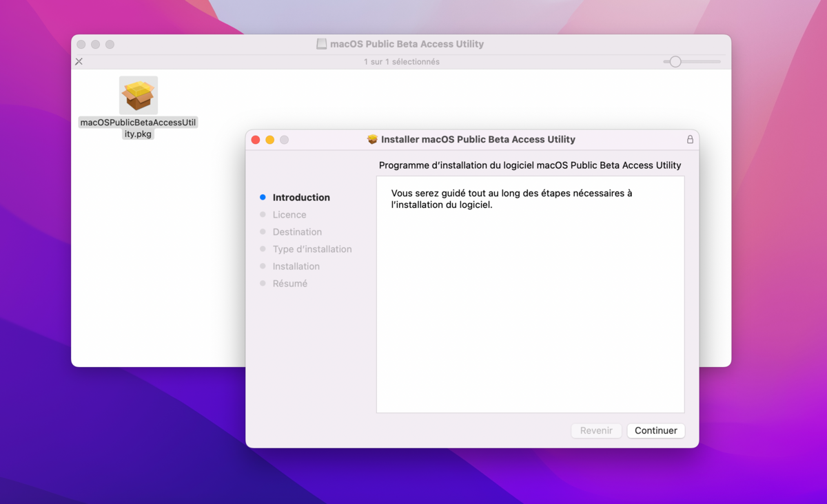Image resolution: width=827 pixels, height=504 pixels.
Task: Select the Destination step in sidebar
Action: [x=297, y=232]
